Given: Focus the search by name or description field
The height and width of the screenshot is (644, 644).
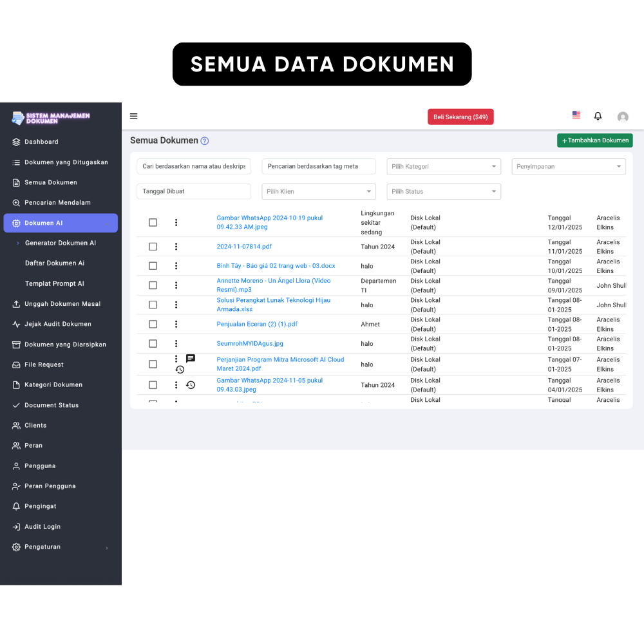Looking at the screenshot, I should 194,166.
